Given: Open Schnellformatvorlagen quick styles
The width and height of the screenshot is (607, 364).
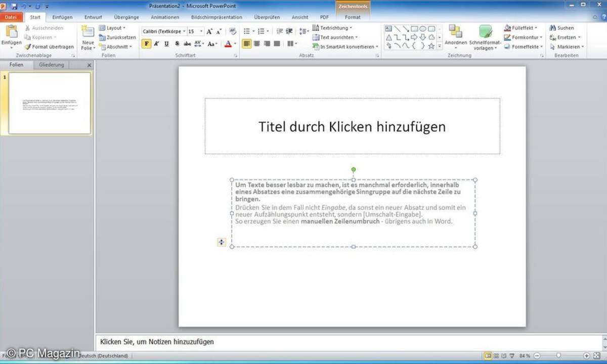Looking at the screenshot, I should (485, 37).
